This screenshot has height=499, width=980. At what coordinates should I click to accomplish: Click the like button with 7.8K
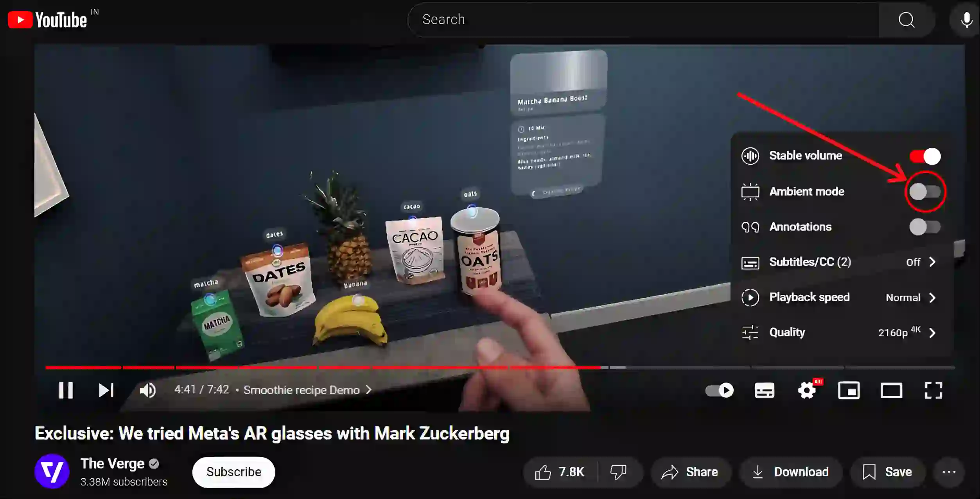click(x=559, y=472)
